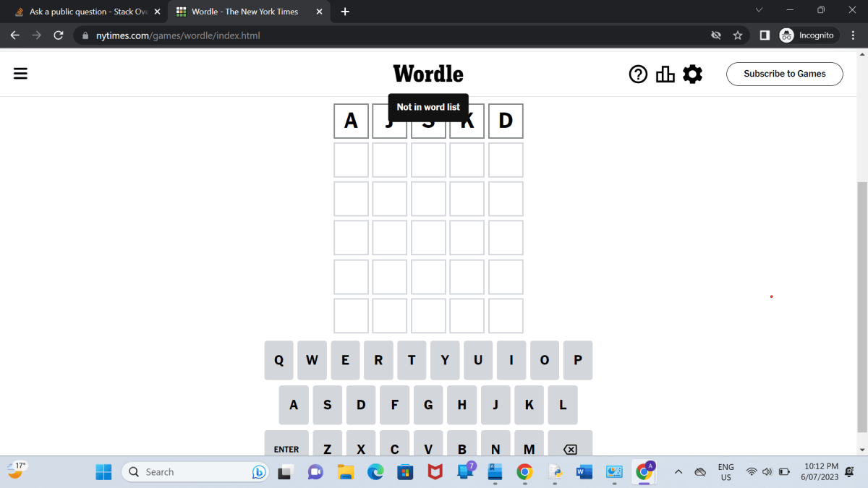The width and height of the screenshot is (868, 488).
Task: Toggle the sidebar panel icon in Chrome
Action: click(x=764, y=35)
